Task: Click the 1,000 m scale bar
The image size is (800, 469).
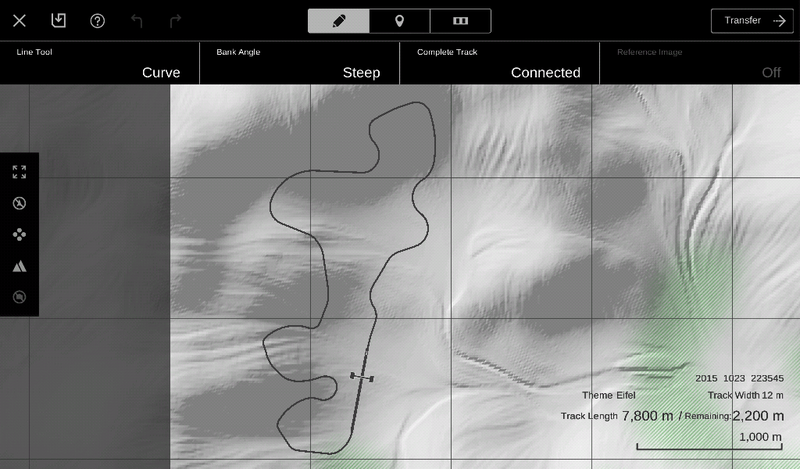Action: tap(709, 442)
